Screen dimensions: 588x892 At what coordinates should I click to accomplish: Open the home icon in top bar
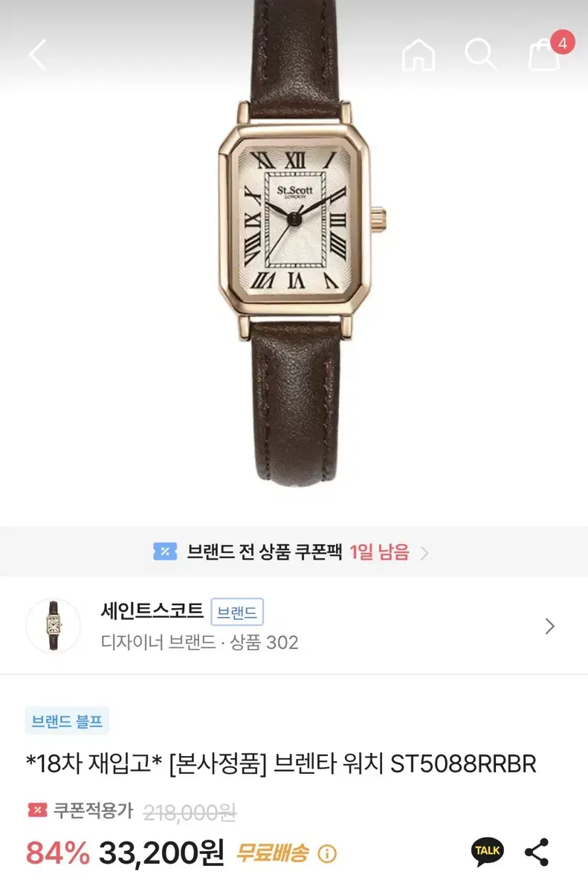(419, 54)
